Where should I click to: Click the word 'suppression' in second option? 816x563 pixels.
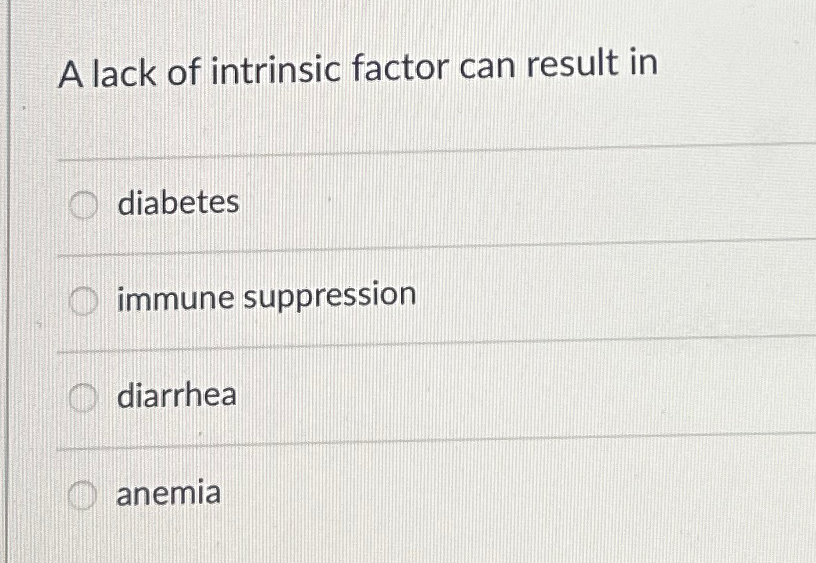pyautogui.click(x=330, y=296)
